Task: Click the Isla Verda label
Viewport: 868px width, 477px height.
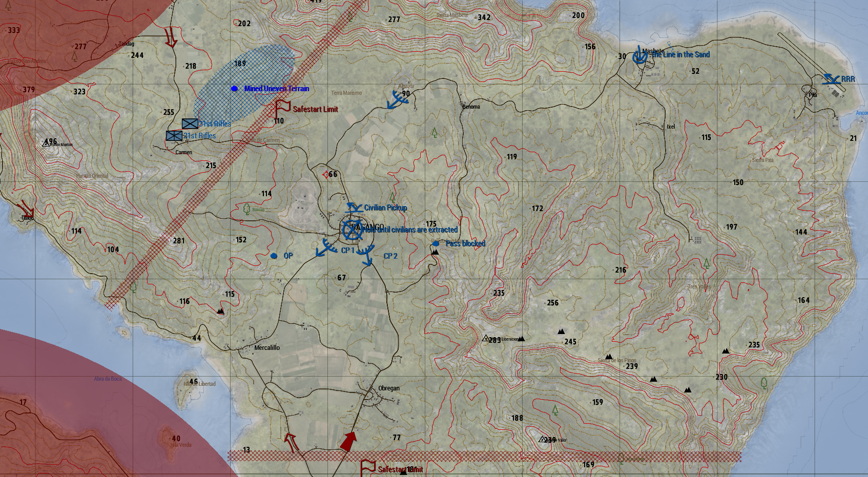Action: tap(181, 445)
